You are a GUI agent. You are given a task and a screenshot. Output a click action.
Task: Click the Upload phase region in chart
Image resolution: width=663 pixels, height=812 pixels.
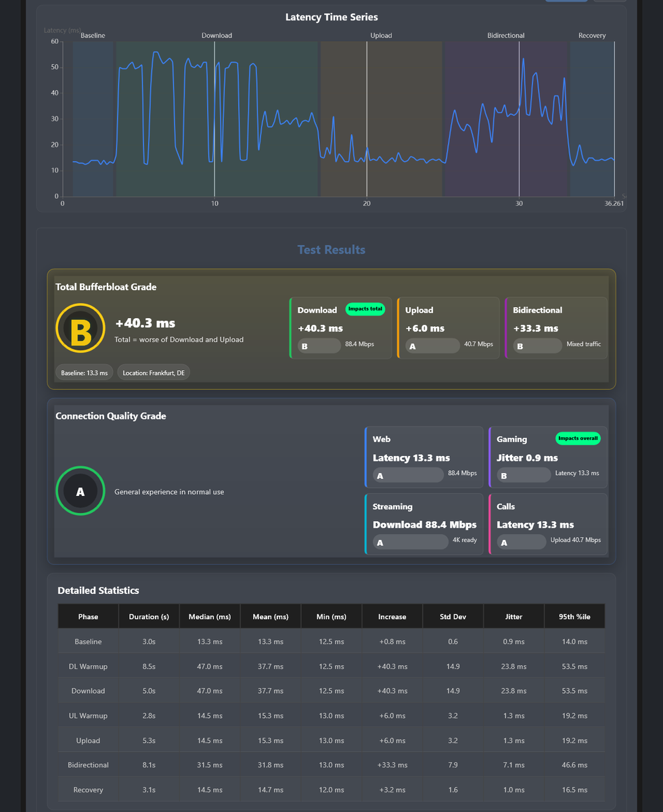click(381, 118)
